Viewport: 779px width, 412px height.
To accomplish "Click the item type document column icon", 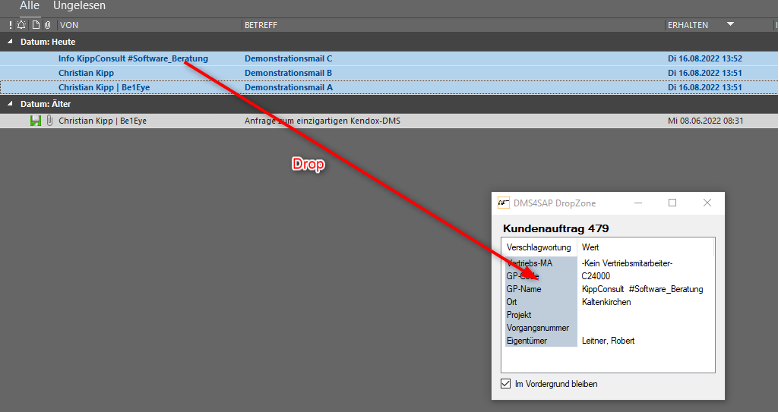I will tap(35, 23).
